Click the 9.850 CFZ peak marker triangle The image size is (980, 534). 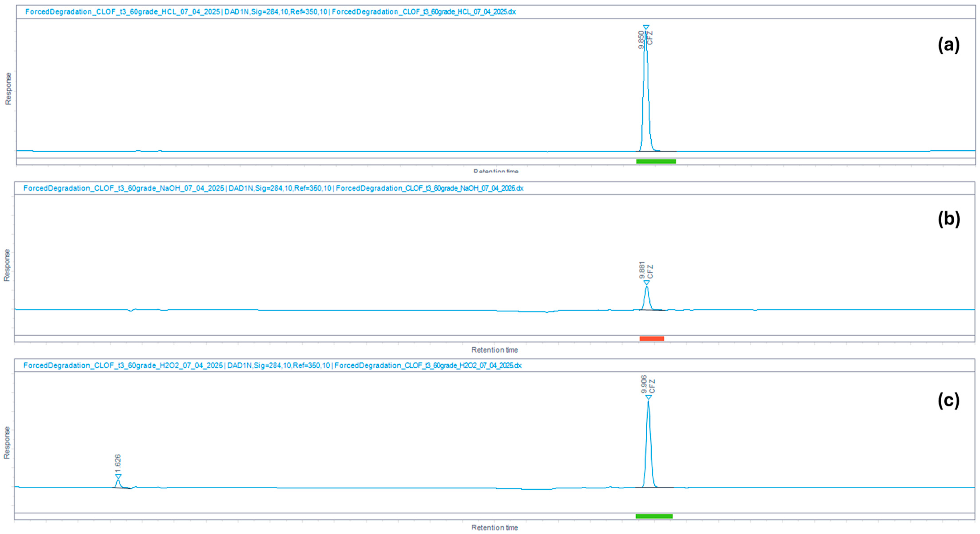[646, 27]
